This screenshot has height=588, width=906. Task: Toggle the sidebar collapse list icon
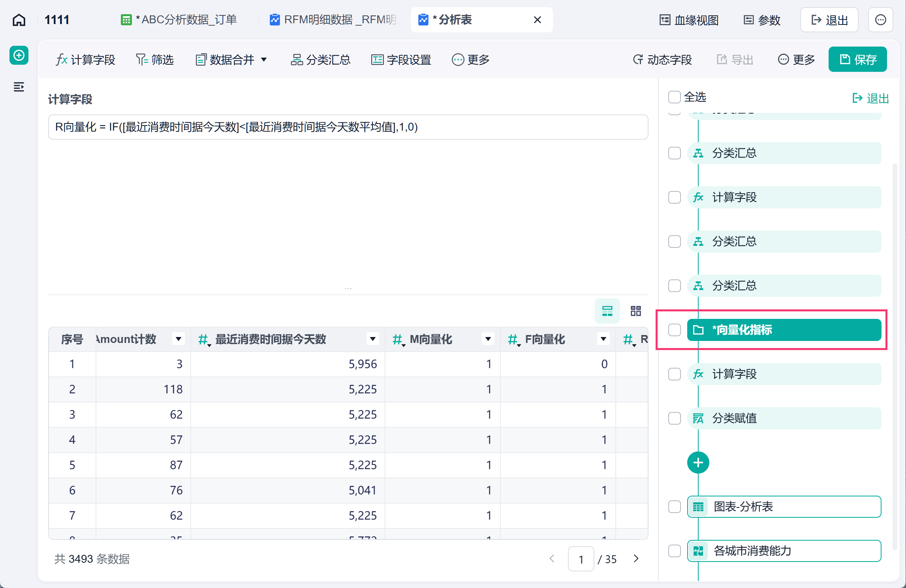pyautogui.click(x=19, y=87)
